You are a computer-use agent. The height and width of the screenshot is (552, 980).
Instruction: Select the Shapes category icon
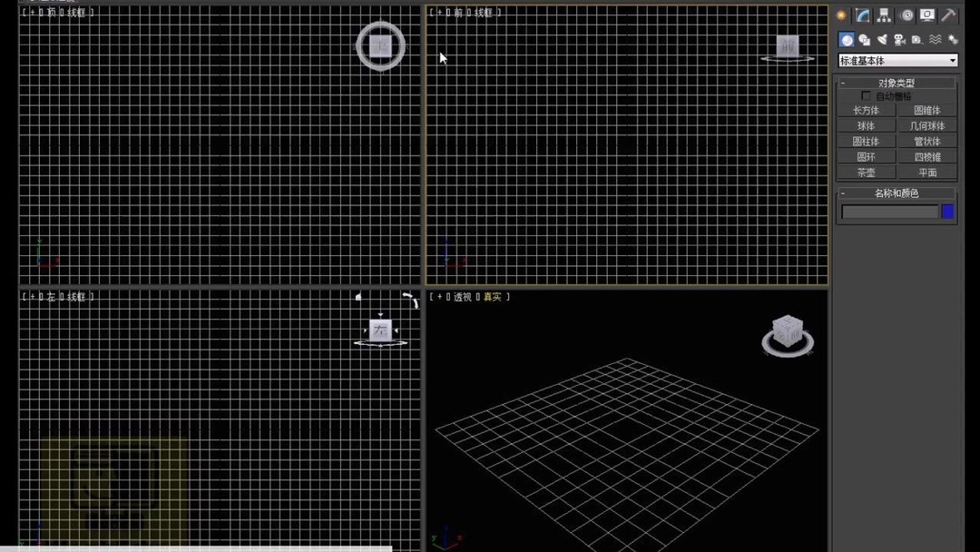coord(865,39)
